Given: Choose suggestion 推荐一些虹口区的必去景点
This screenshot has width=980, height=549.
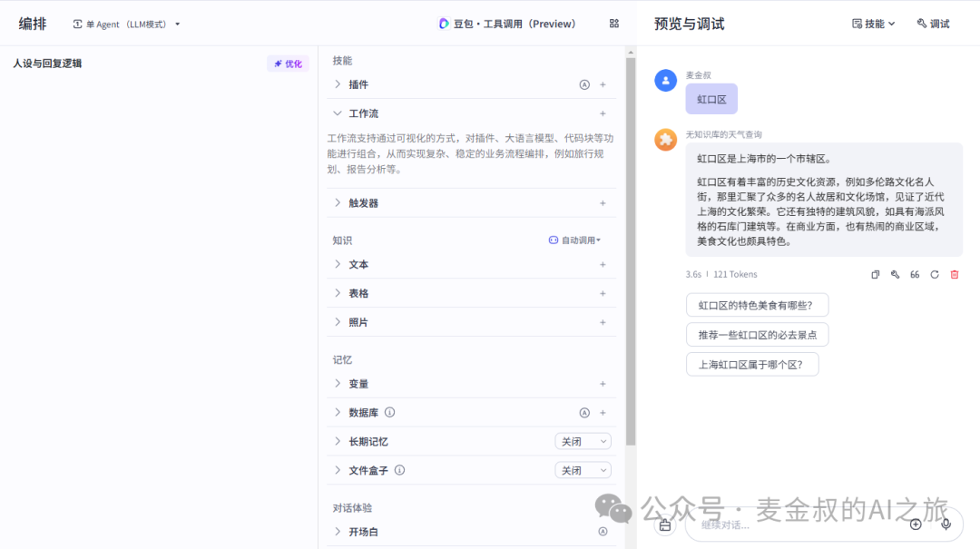Looking at the screenshot, I should click(x=757, y=335).
